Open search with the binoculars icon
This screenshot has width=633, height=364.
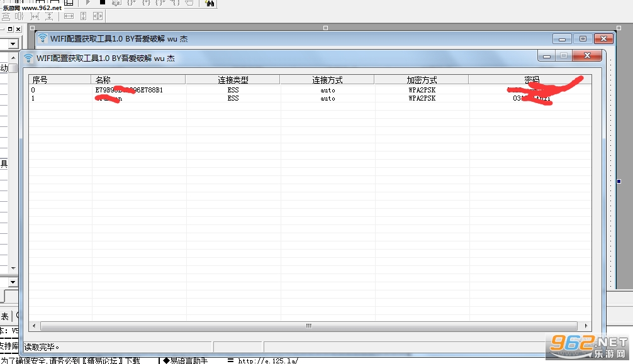[210, 3]
